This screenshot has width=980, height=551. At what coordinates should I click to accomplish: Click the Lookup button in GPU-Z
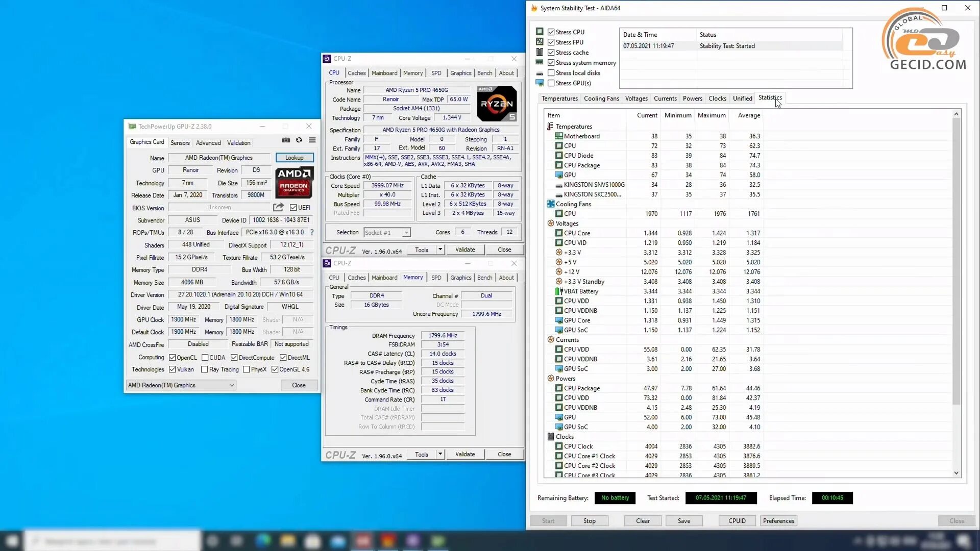(x=294, y=158)
